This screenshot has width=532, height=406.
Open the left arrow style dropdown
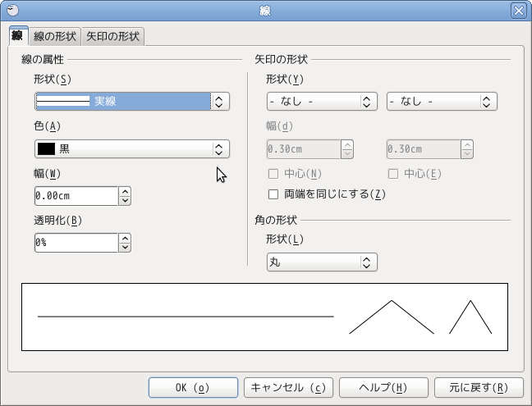[367, 102]
